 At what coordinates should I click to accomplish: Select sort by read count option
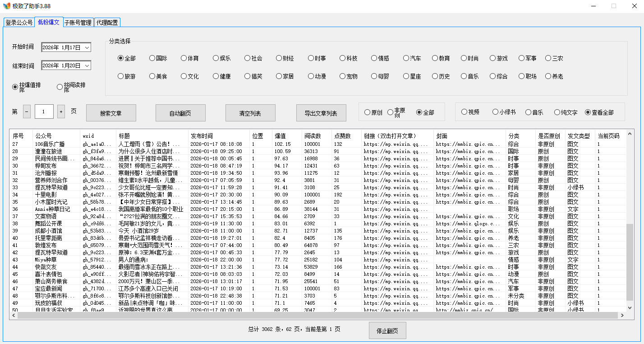coord(60,87)
